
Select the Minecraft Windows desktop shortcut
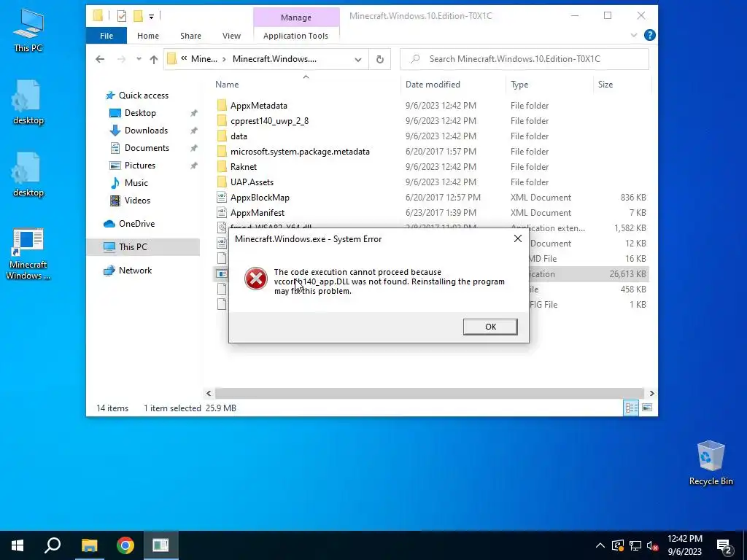point(28,254)
